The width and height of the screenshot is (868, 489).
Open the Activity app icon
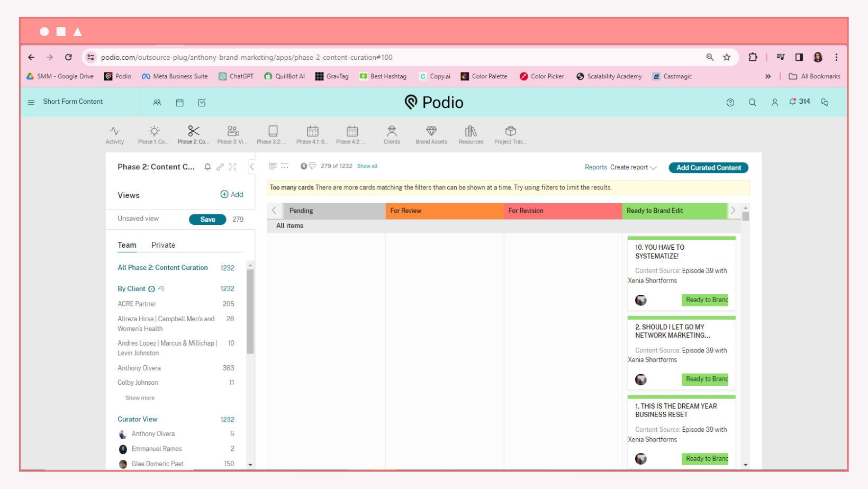pos(115,134)
